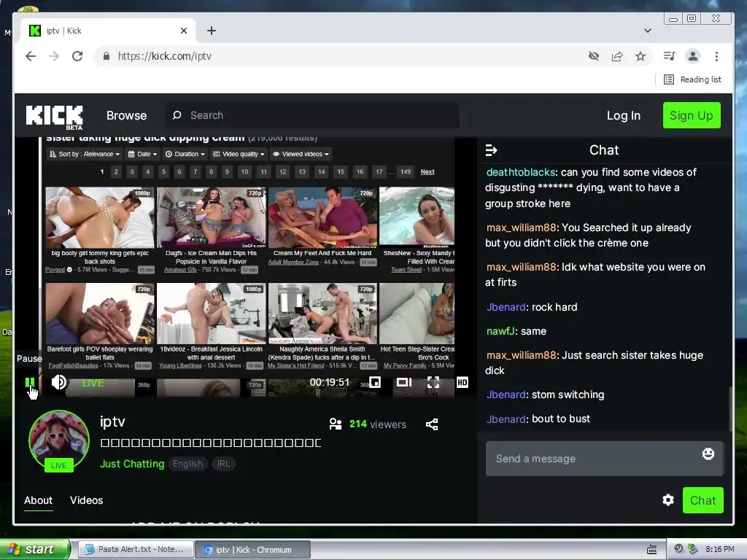
Task: Click the keyboard icon in the taskbar
Action: pos(651,550)
